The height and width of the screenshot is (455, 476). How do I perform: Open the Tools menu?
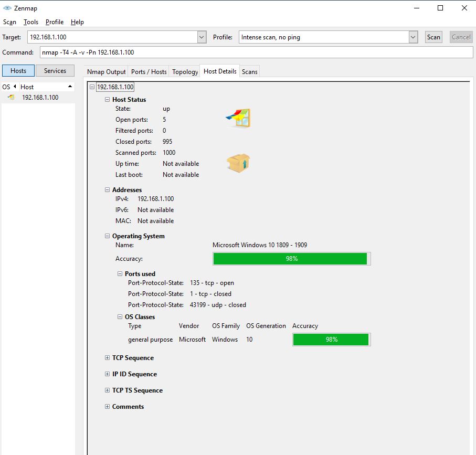tap(31, 22)
